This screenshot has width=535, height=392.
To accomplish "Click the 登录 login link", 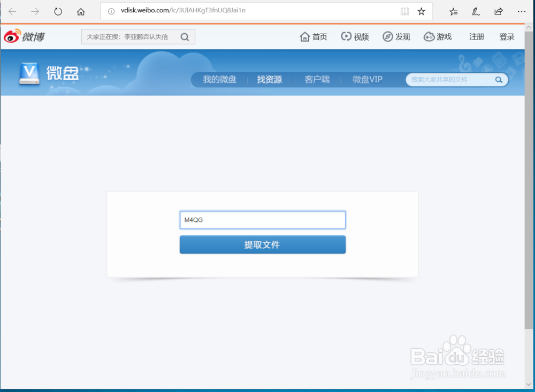I will point(506,36).
